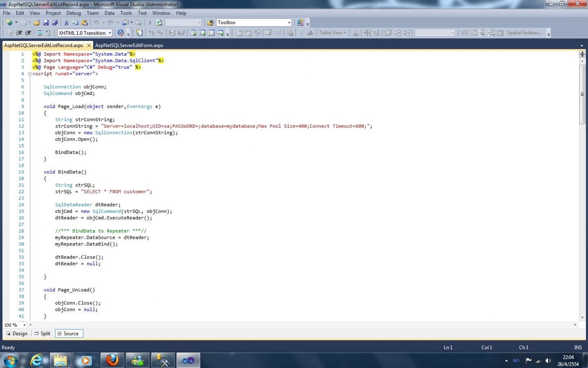Click the Undo arrow icon

[96, 22]
